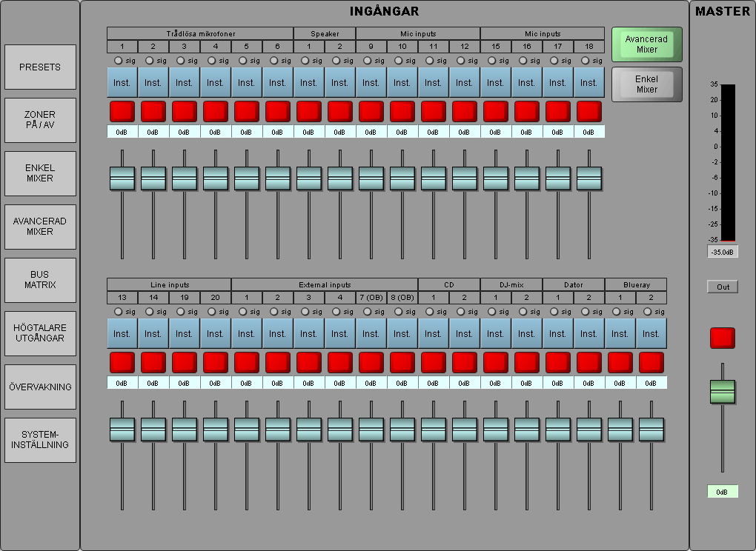This screenshot has width=756, height=551.
Task: Click the green master fader handle
Action: coord(722,391)
